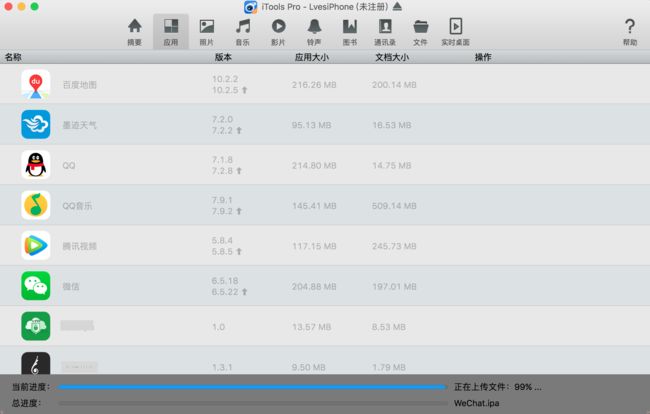Click the 200.14 MB document size
This screenshot has width=650, height=414.
[394, 85]
